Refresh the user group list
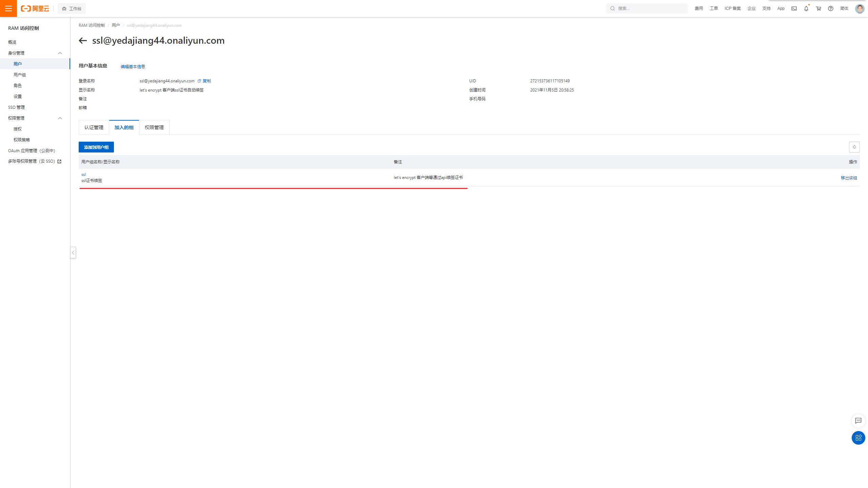The width and height of the screenshot is (868, 488). click(x=854, y=147)
